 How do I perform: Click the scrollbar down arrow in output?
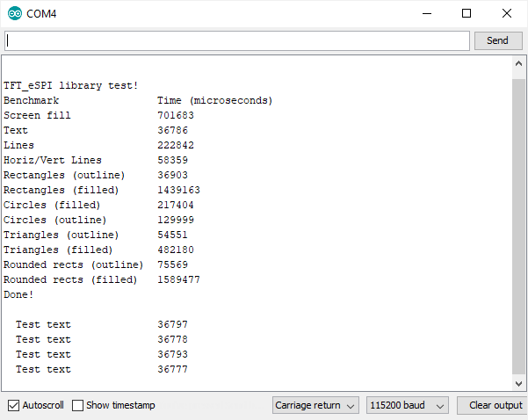pos(518,382)
